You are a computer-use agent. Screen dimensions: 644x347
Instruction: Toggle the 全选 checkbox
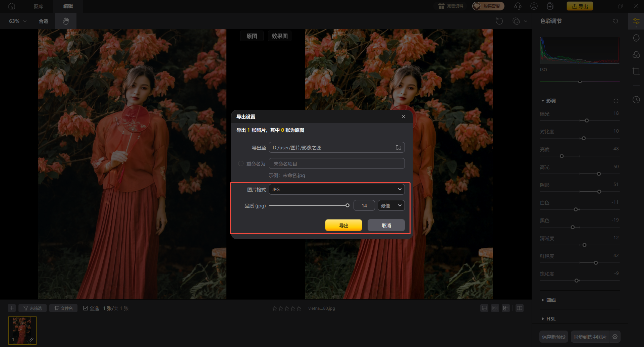(x=86, y=308)
